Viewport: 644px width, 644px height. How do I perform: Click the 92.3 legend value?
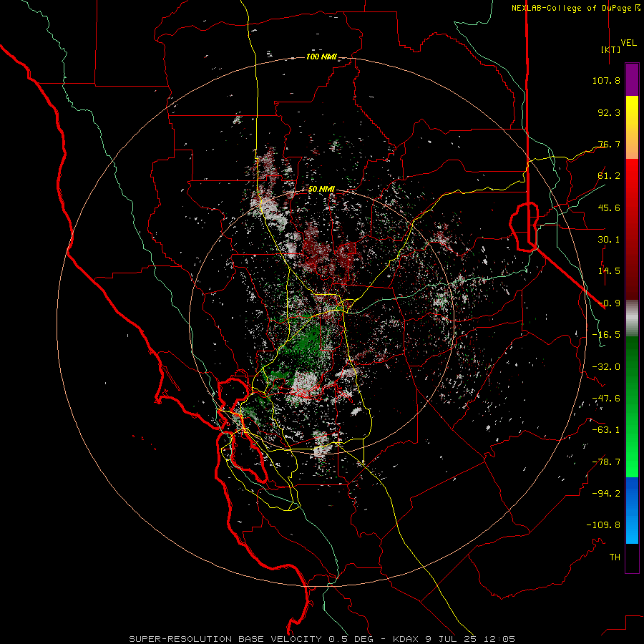[x=609, y=112]
